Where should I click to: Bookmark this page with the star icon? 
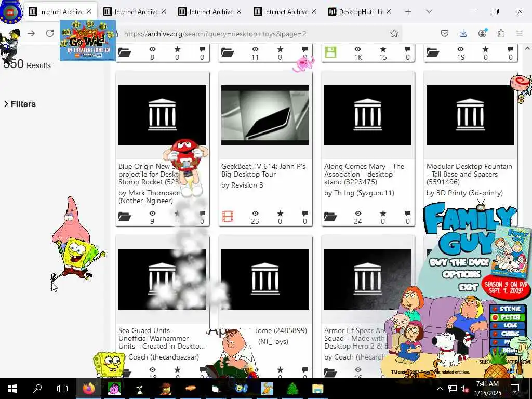(394, 33)
